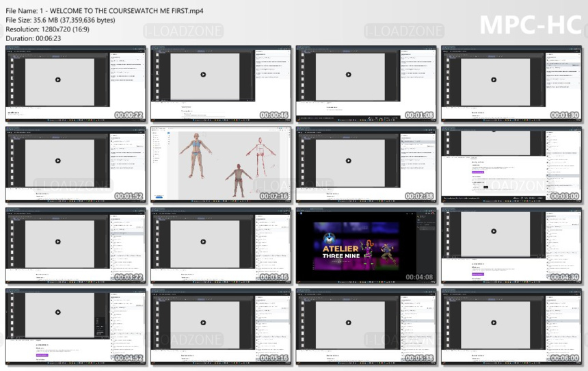Click the play icon in the 00:04:52 frame
Image resolution: width=588 pixels, height=371 pixels.
57,312
